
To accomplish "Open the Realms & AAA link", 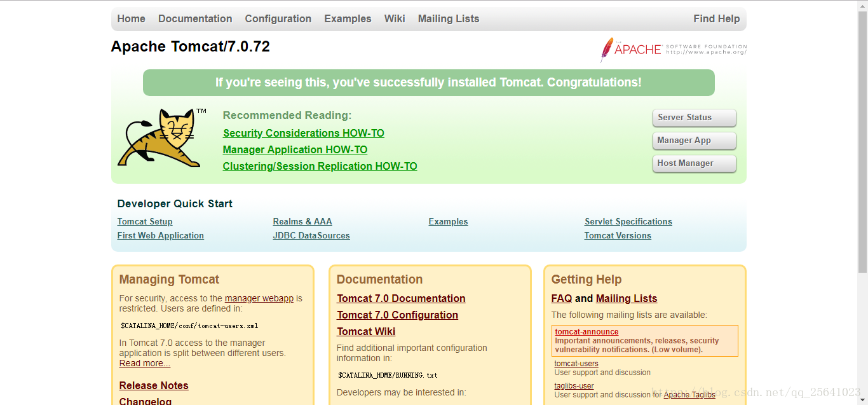I will click(x=302, y=221).
